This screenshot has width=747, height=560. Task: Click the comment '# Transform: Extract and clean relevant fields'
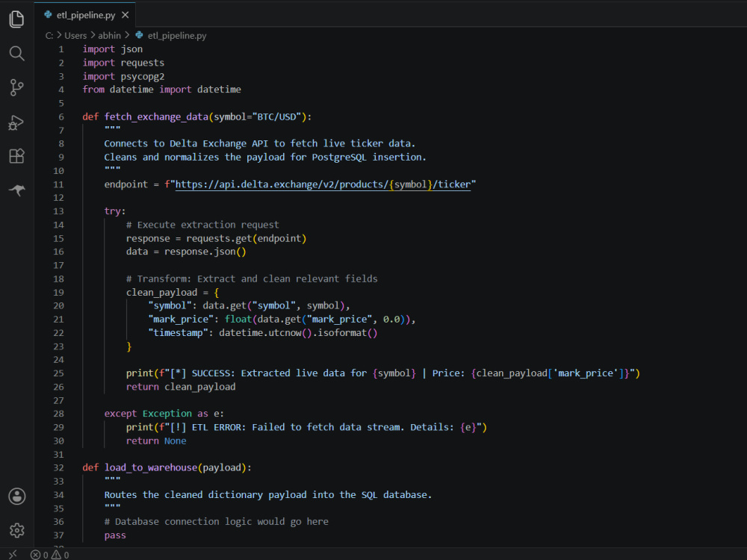click(x=252, y=279)
